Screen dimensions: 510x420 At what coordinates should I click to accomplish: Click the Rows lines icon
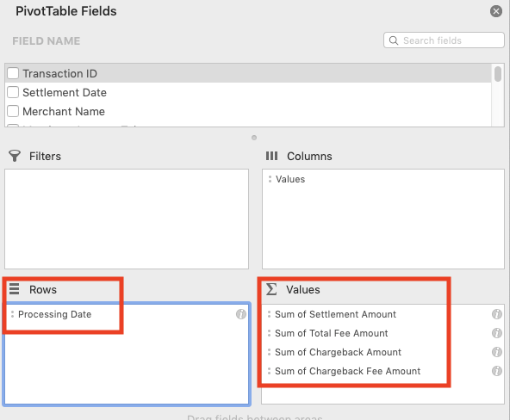[x=14, y=289]
